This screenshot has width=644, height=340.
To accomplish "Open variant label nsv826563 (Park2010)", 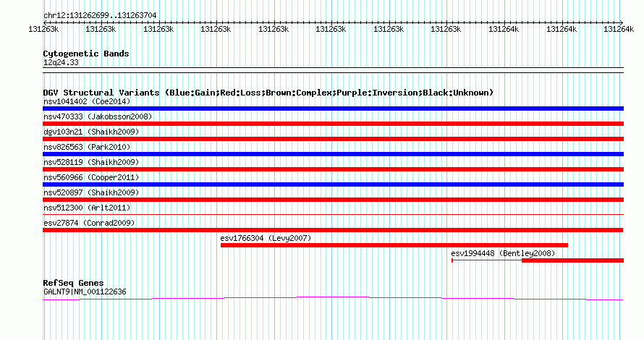I will point(87,147).
